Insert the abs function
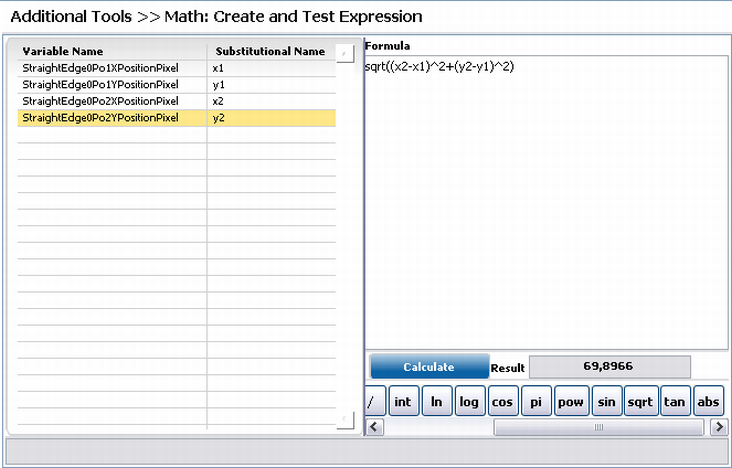Viewport: 732px width, 468px height. pos(708,401)
